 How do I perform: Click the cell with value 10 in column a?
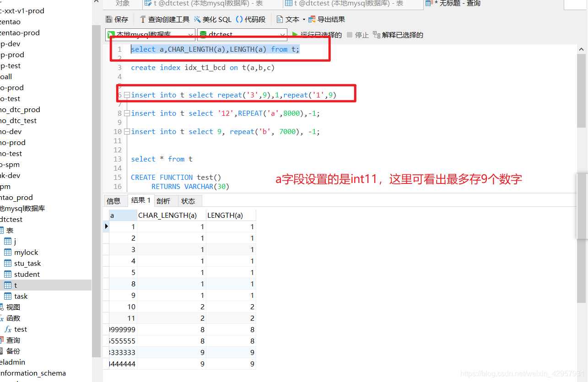tap(123, 307)
